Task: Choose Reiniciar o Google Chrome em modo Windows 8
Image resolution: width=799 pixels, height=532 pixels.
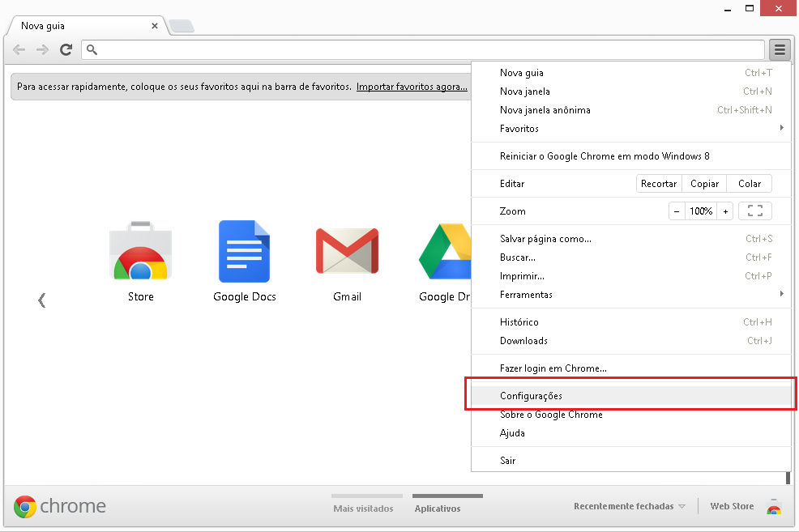Action: pos(630,156)
